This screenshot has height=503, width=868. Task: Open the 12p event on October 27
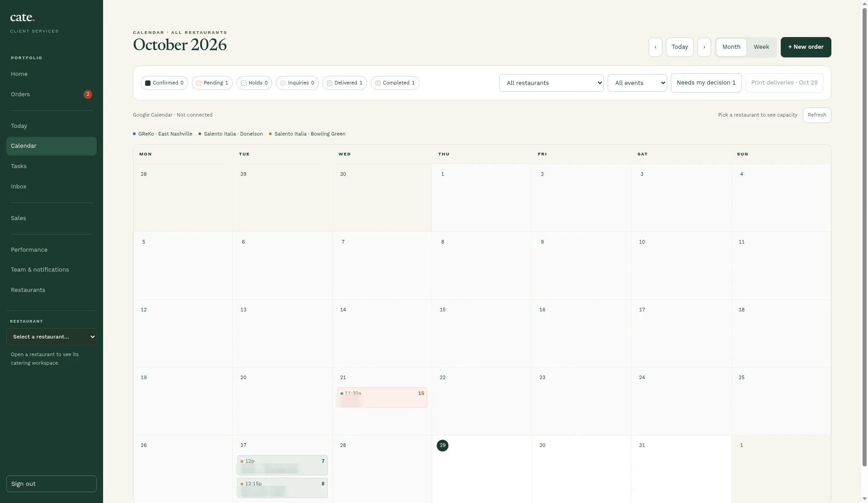click(x=282, y=465)
